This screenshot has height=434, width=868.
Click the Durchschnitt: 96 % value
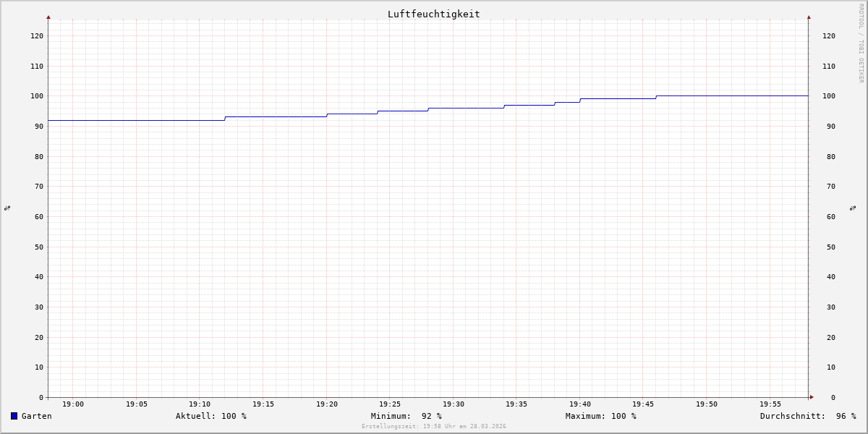pyautogui.click(x=807, y=416)
